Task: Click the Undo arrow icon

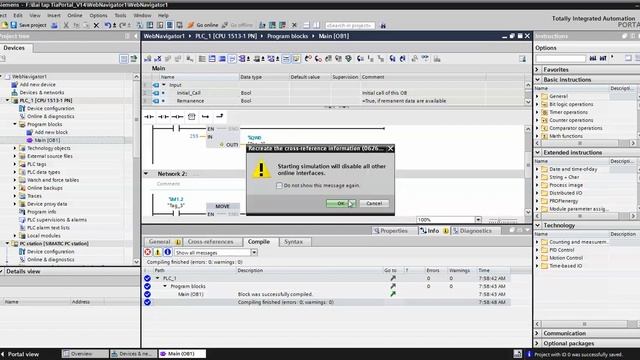Action: click(107, 25)
